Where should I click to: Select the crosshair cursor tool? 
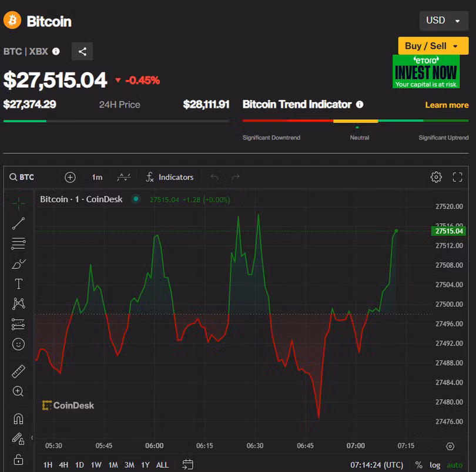pyautogui.click(x=18, y=203)
